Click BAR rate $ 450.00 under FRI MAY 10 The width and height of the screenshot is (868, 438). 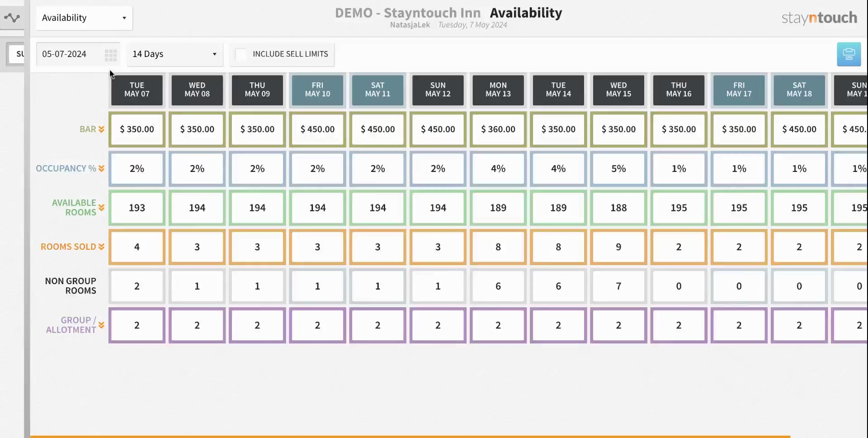point(317,129)
